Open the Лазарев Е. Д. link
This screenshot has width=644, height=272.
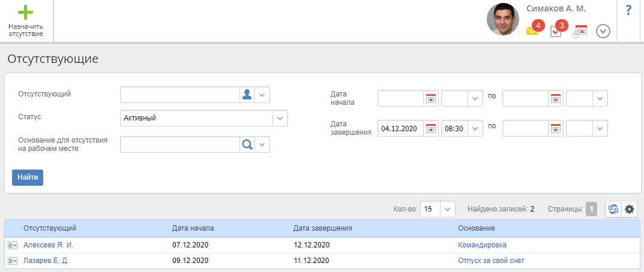click(x=46, y=261)
